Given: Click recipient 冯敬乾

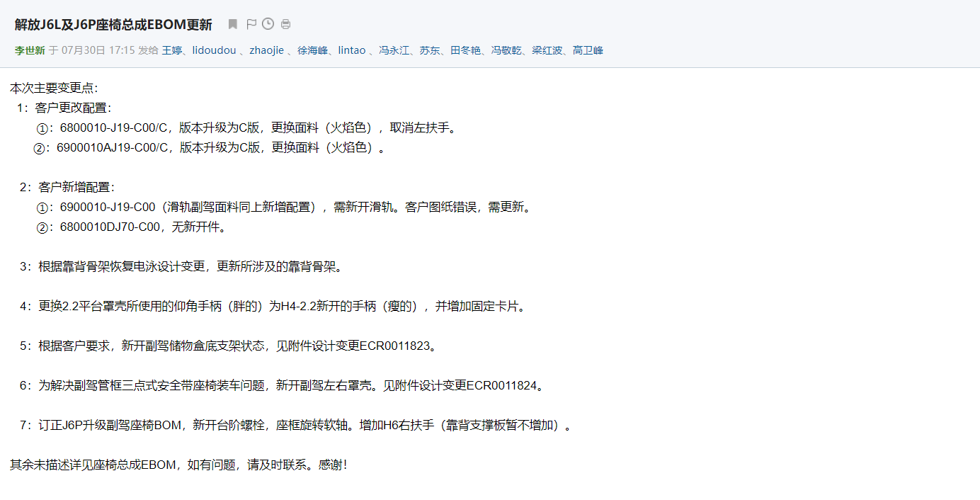Looking at the screenshot, I should coord(507,50).
